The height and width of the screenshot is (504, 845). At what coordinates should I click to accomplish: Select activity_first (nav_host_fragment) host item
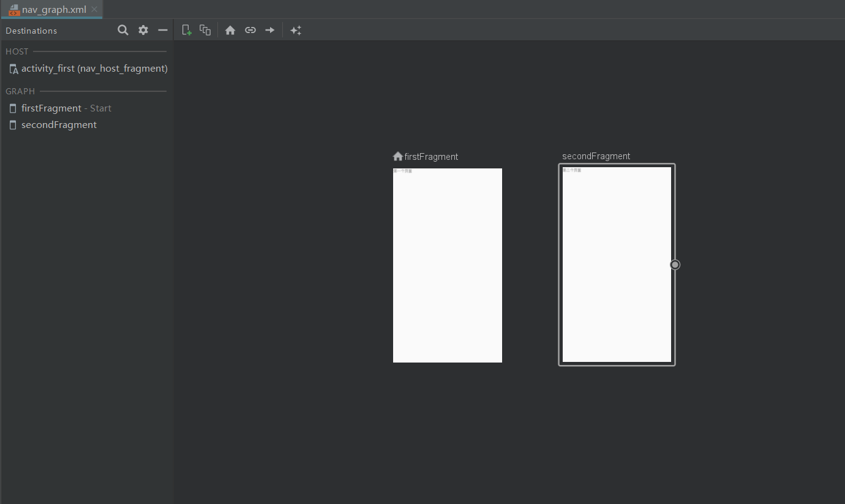88,69
